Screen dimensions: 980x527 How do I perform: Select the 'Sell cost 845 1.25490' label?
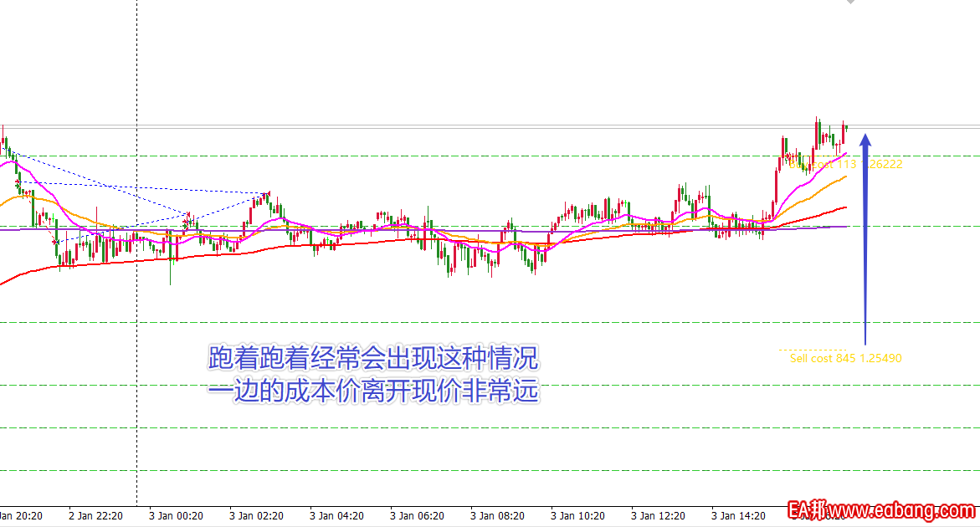tap(845, 359)
